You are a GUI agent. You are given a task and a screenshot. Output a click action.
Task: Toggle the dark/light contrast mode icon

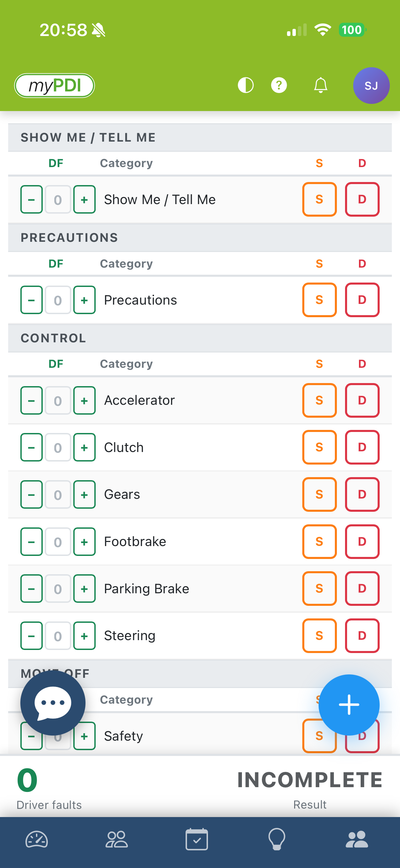click(246, 85)
